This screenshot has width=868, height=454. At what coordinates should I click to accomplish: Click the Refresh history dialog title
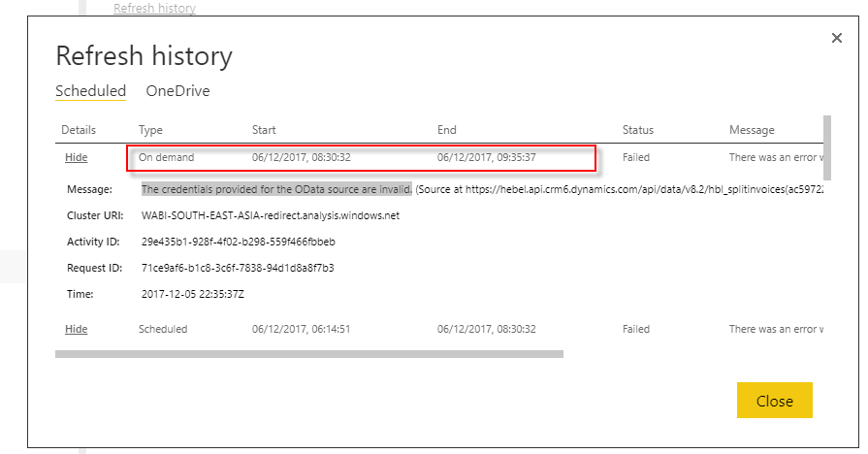pyautogui.click(x=144, y=56)
